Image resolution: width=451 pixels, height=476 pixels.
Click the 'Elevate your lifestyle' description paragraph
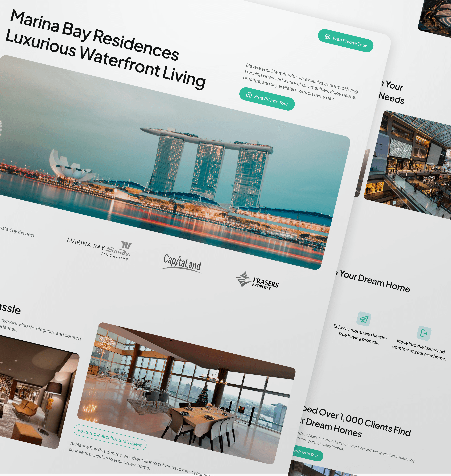click(300, 82)
